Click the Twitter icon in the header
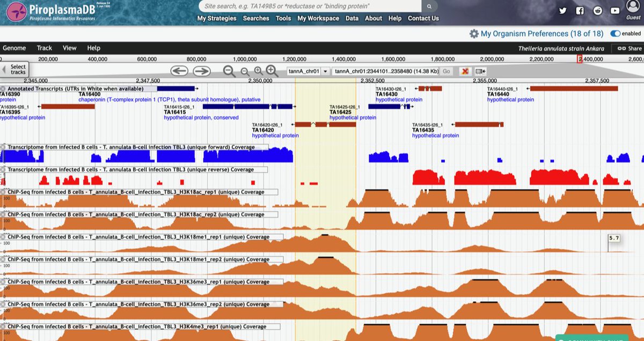644x341 pixels. pyautogui.click(x=562, y=10)
